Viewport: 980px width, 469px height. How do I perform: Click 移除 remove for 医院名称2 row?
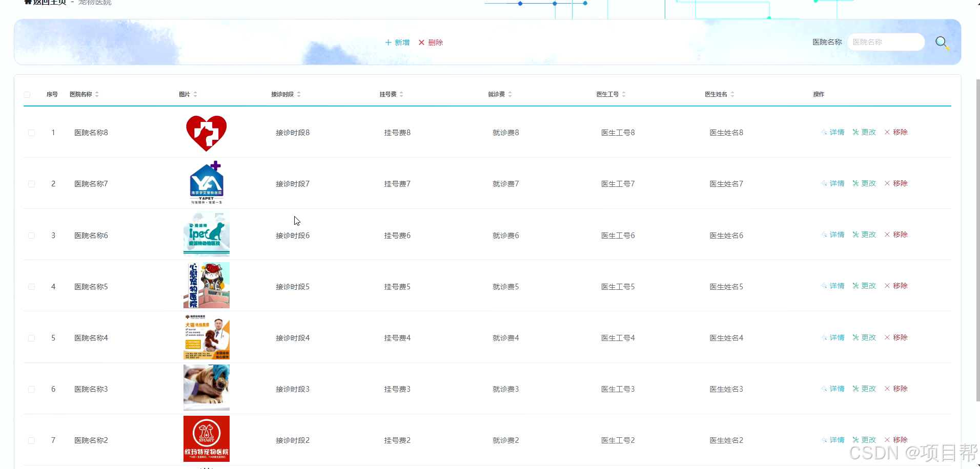(x=896, y=440)
